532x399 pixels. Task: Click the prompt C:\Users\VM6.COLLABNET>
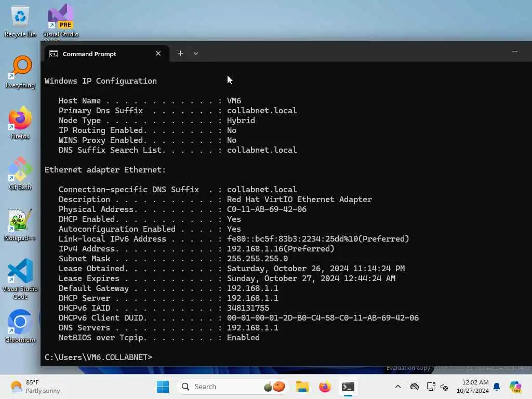98,357
